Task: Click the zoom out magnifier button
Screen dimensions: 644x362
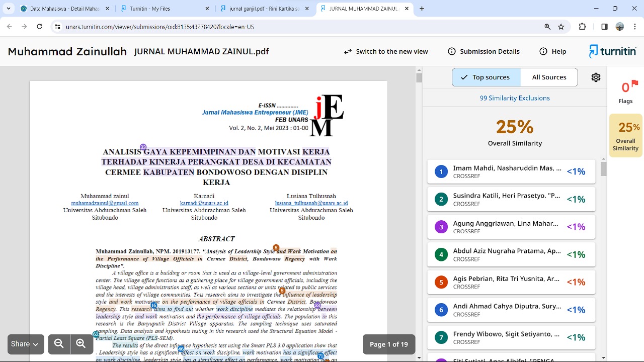Action: tap(59, 344)
